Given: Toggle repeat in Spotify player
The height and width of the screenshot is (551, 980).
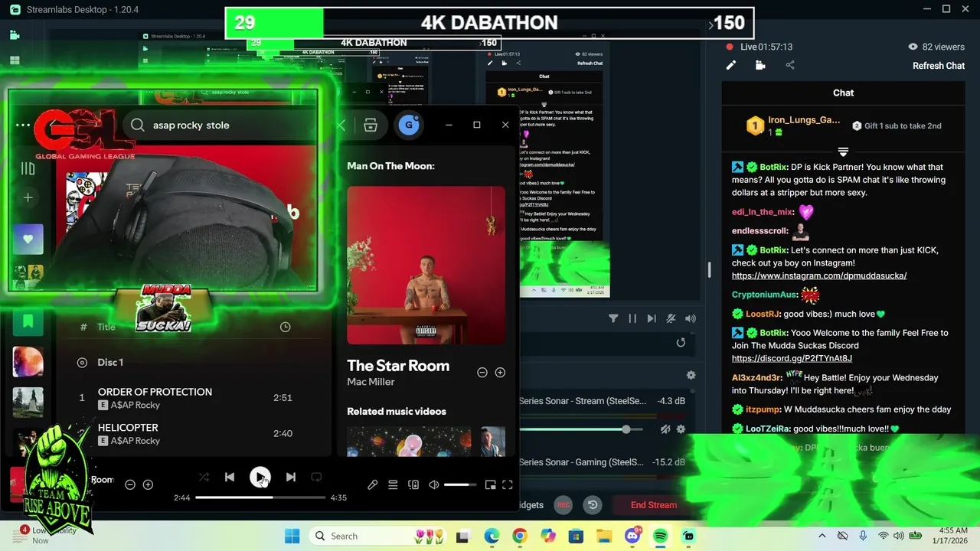Looking at the screenshot, I should 316,477.
